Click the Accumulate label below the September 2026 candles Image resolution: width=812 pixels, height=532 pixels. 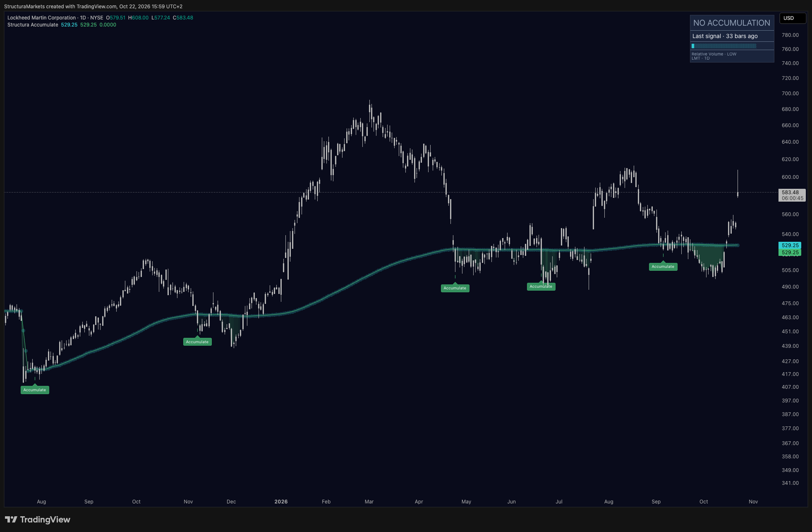point(663,266)
